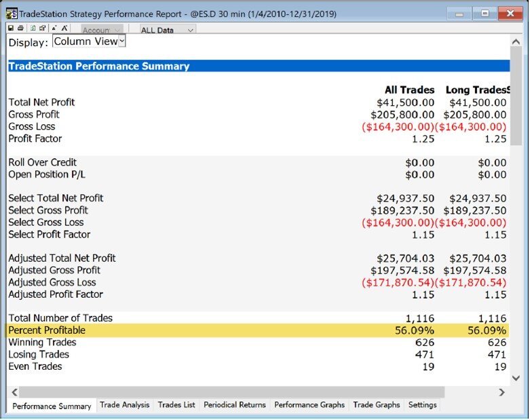
Task: Click the All Trades 56.09% value
Action: (x=415, y=331)
